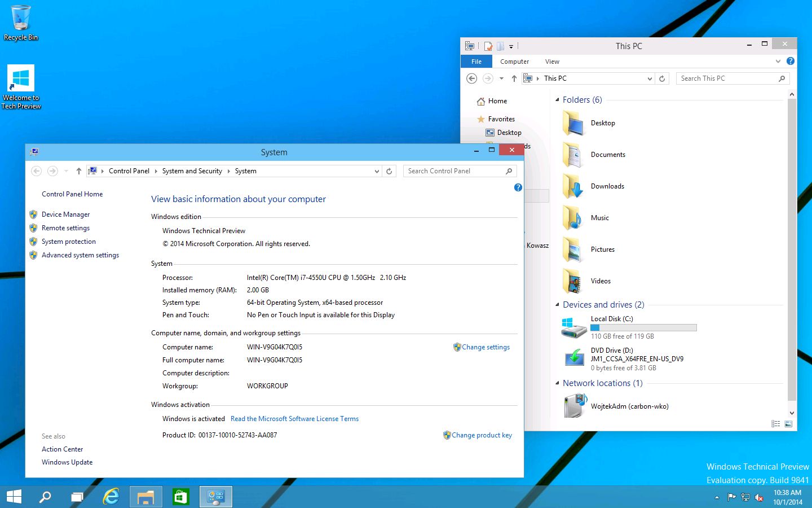Screen dimensions: 812x508
Task: Open Search from the taskbar magnifier
Action: point(45,497)
